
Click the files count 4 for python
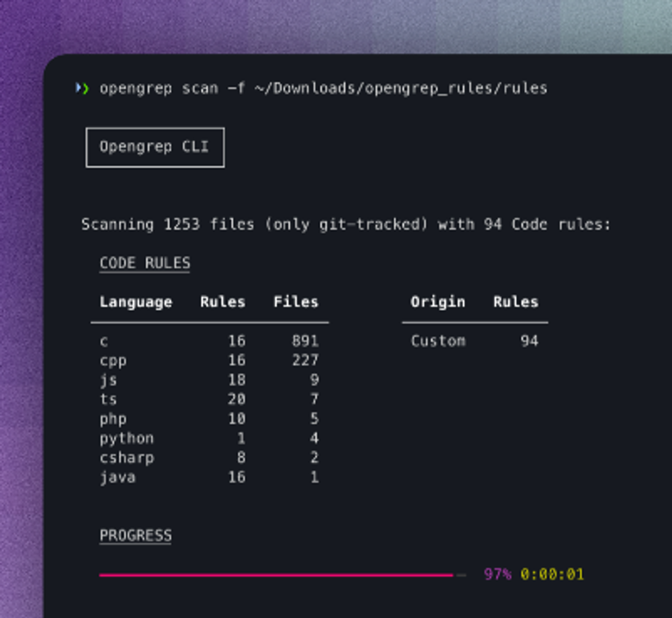click(x=315, y=438)
